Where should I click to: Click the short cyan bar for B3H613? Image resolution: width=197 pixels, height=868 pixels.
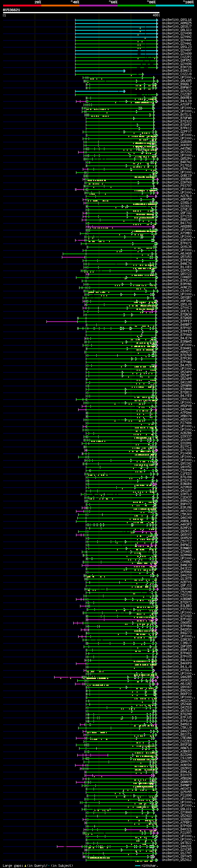tap(100, 71)
